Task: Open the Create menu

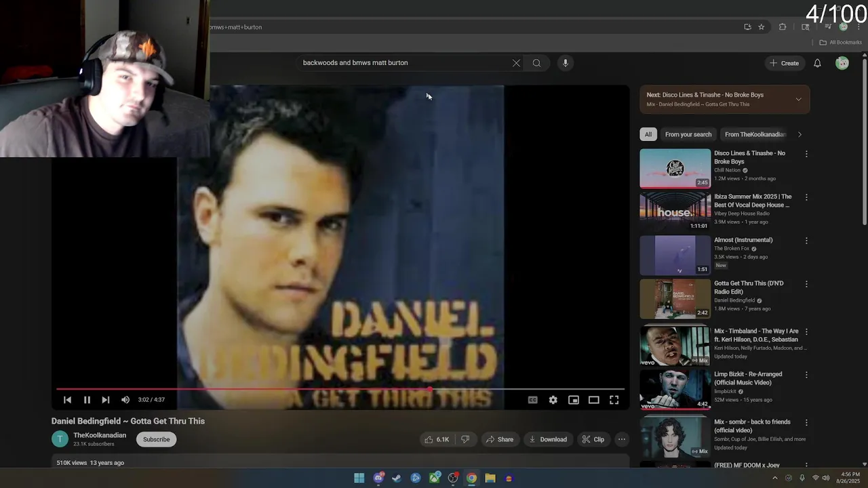Action: [x=784, y=63]
